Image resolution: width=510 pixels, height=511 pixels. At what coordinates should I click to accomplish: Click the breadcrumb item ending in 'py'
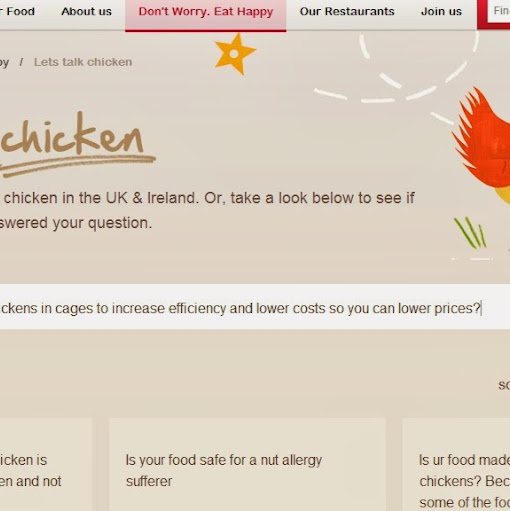pyautogui.click(x=4, y=62)
